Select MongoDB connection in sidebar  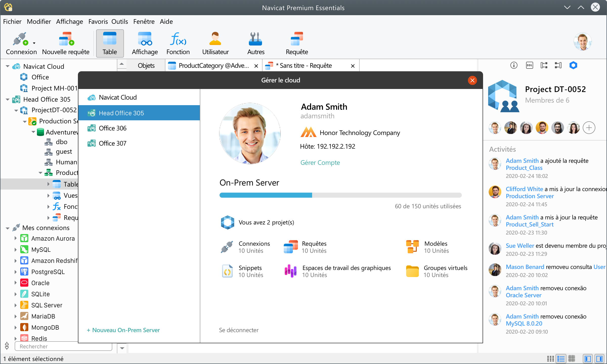45,327
